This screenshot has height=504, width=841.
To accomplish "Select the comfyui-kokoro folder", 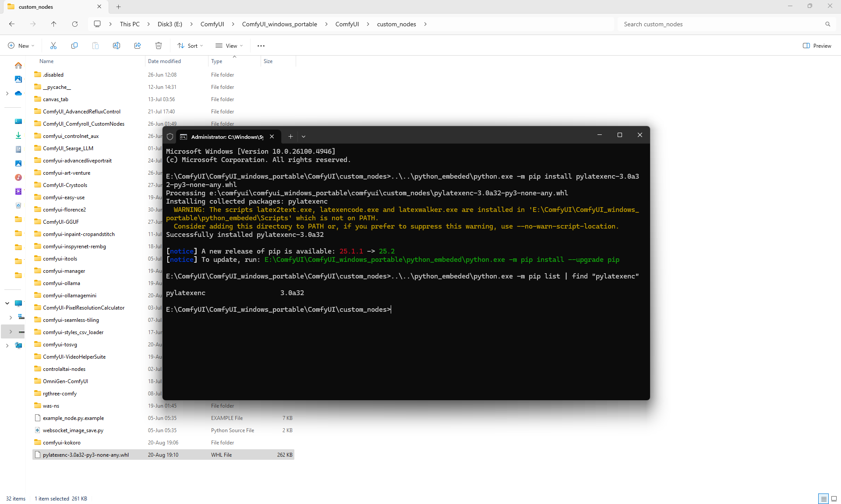I will coord(62,443).
